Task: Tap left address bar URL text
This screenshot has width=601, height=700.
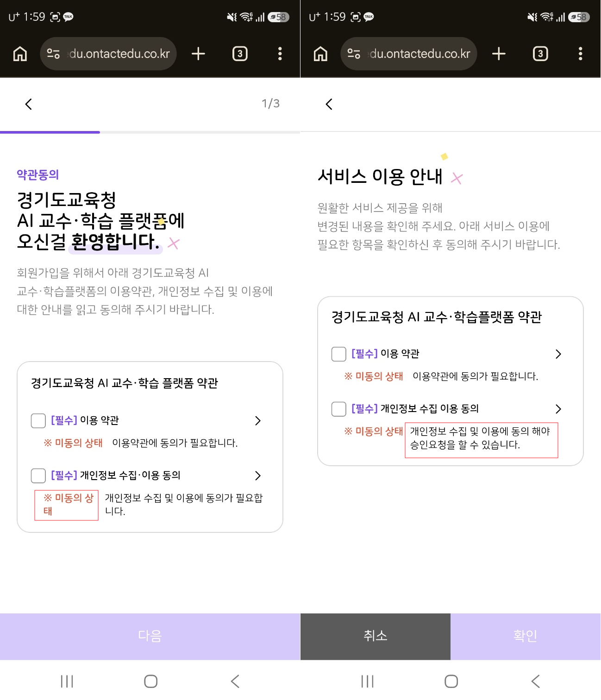Action: pyautogui.click(x=119, y=54)
